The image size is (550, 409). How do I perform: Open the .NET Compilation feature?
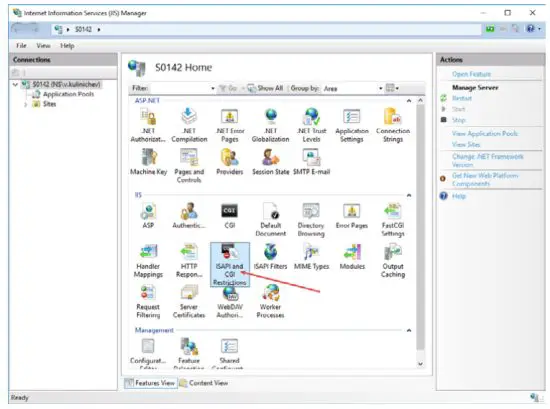[189, 126]
